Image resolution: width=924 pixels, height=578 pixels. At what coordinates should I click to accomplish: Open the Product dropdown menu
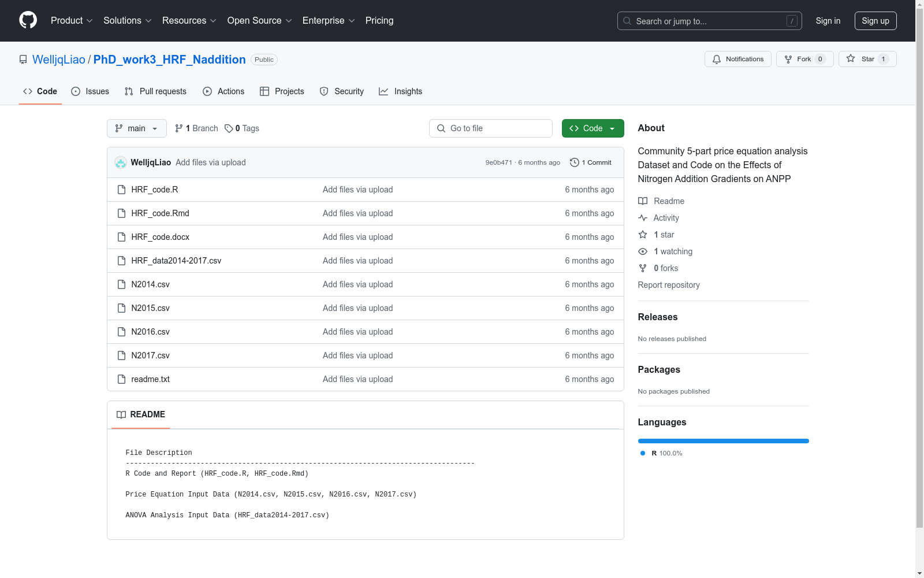(x=72, y=21)
